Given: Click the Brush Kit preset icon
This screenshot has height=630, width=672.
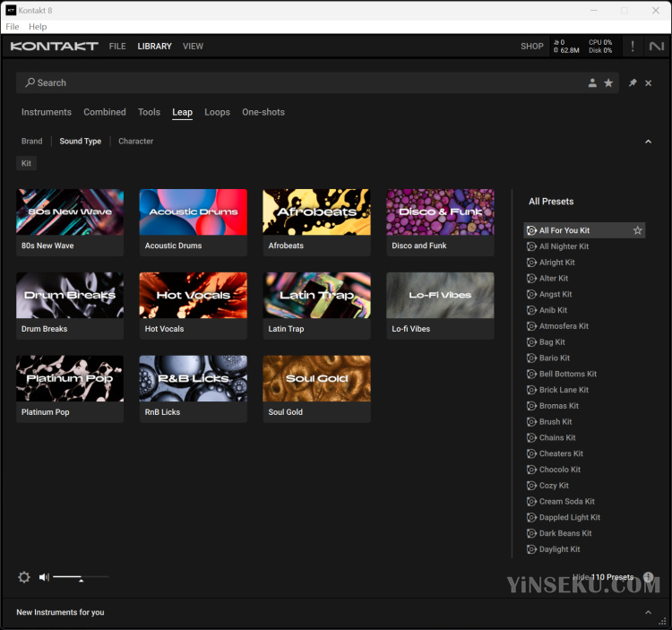Looking at the screenshot, I should [x=531, y=422].
